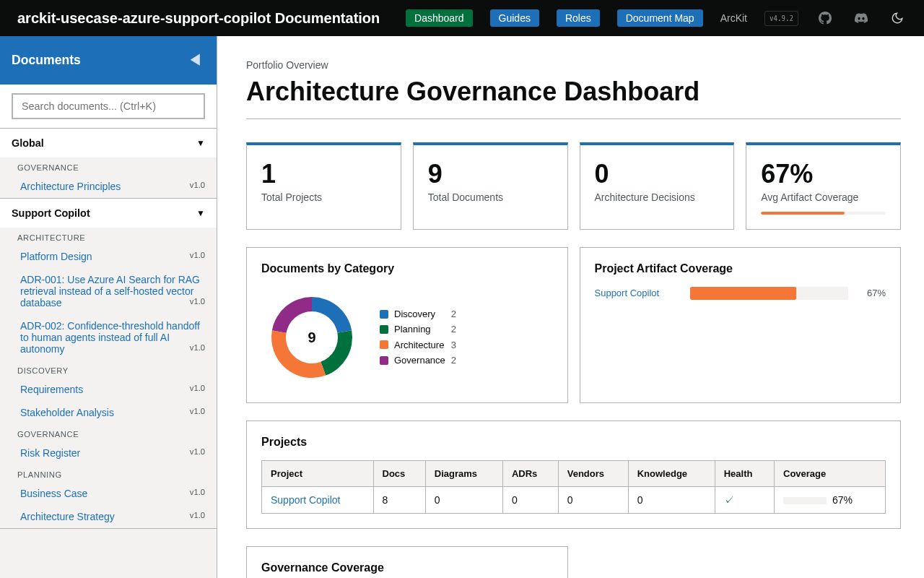
Task: Click the ArcKit link in header
Action: [733, 18]
